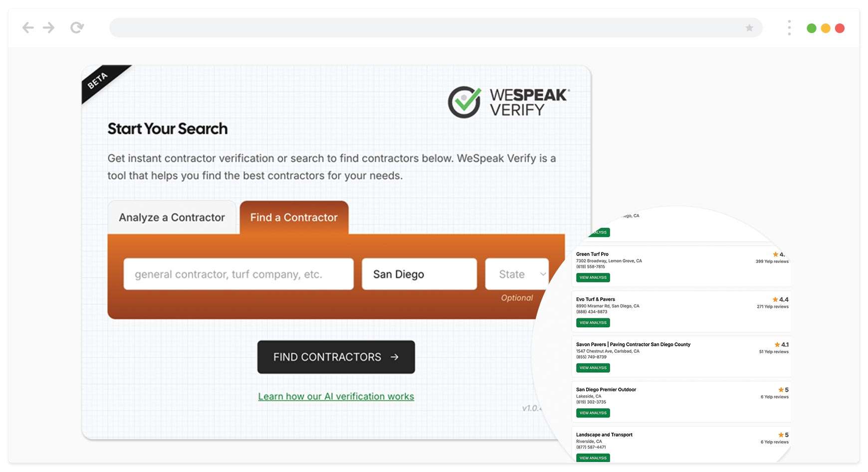Open the Learn how our AI verification works link
This screenshot has width=868, height=472.
click(336, 396)
